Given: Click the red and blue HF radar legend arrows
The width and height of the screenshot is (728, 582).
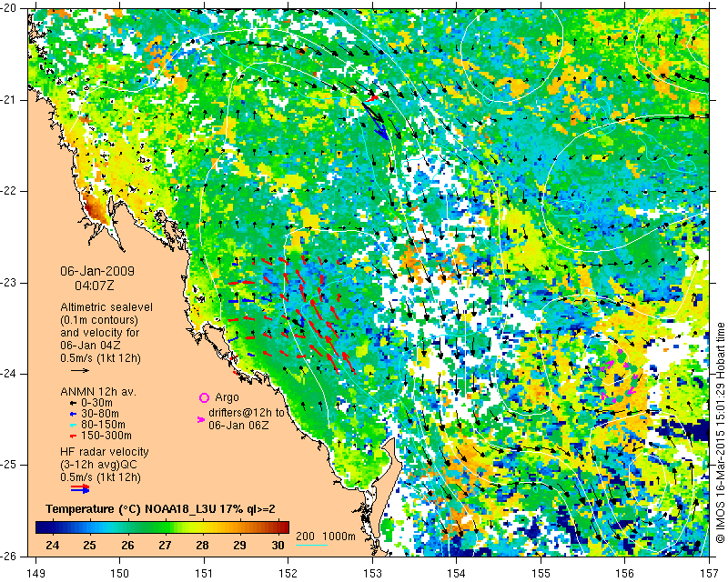Looking at the screenshot, I should click(x=80, y=488).
